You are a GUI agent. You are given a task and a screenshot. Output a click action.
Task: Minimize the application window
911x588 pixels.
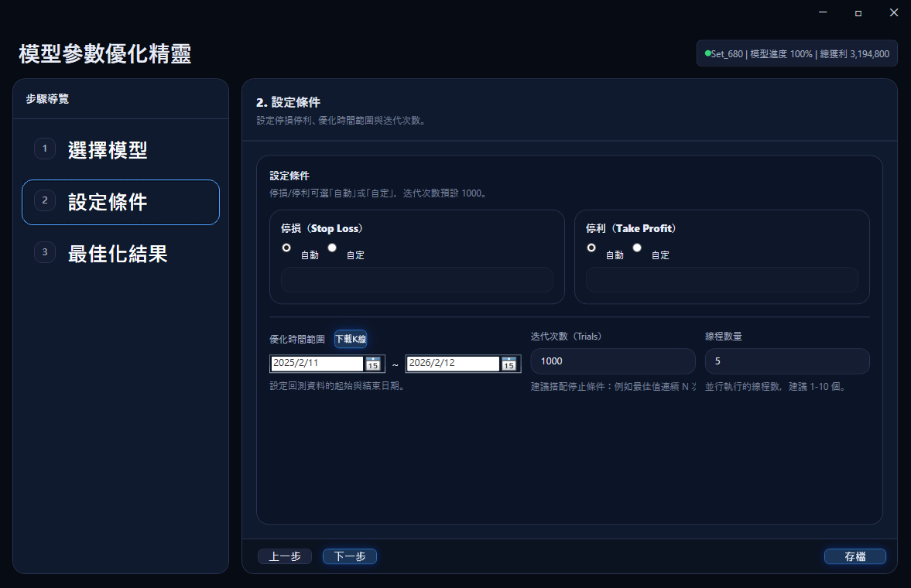pos(823,13)
